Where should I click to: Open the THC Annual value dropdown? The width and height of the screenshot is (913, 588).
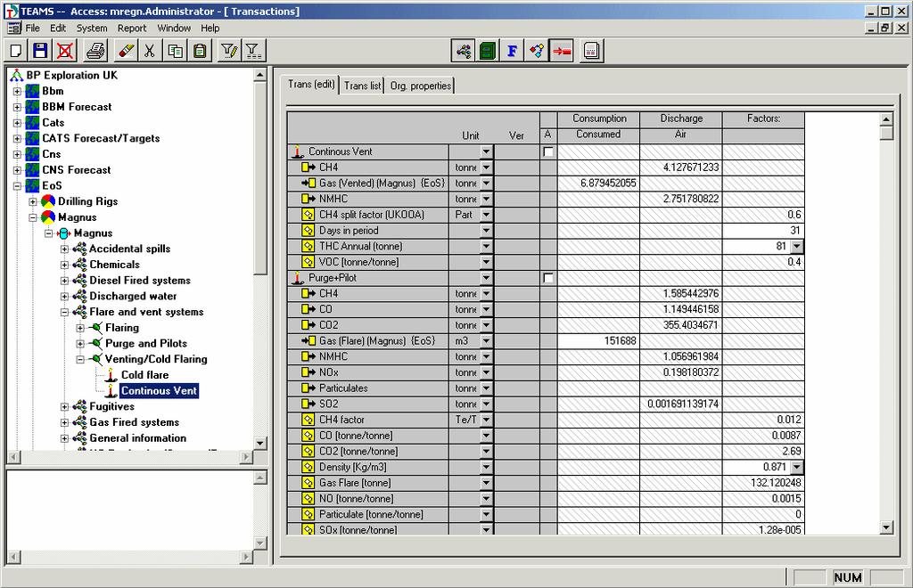point(796,247)
